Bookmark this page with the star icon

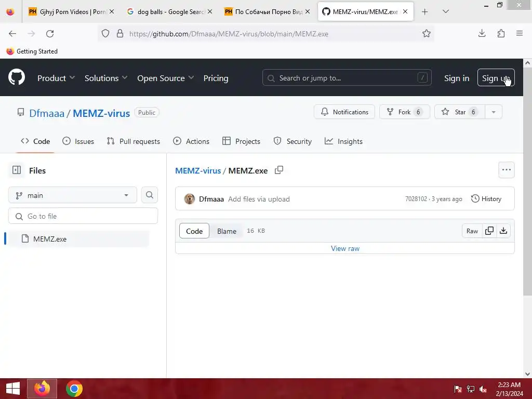[426, 34]
